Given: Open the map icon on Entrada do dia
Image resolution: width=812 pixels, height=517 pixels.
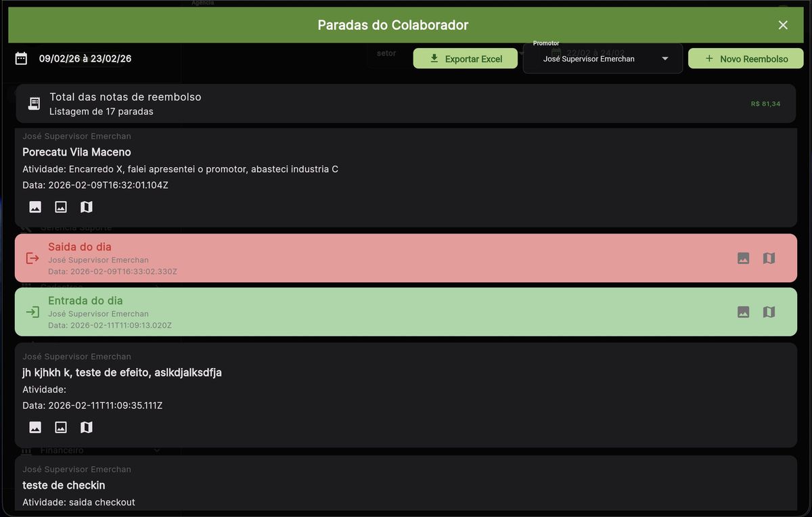Looking at the screenshot, I should tap(769, 312).
